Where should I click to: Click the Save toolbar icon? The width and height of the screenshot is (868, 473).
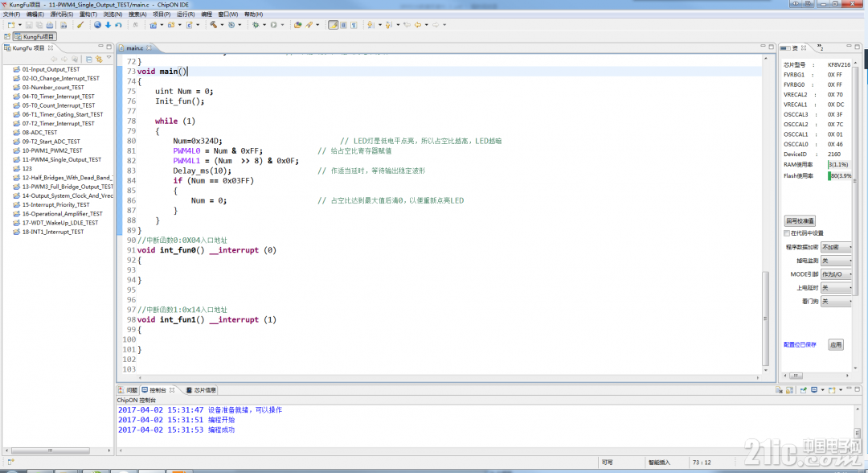tap(30, 25)
